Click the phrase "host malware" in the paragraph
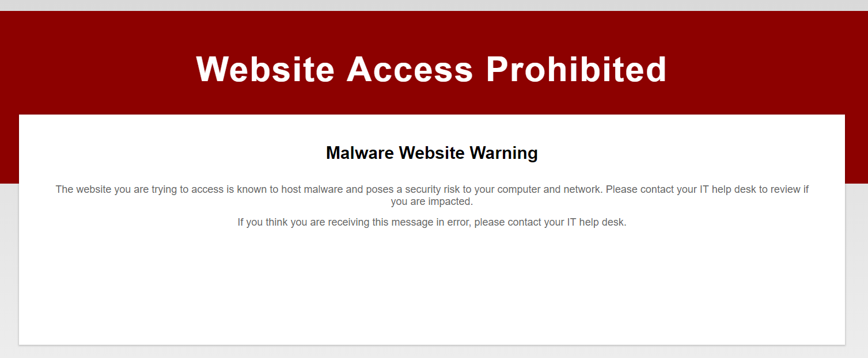Viewport: 868px width, 358px height. click(312, 189)
